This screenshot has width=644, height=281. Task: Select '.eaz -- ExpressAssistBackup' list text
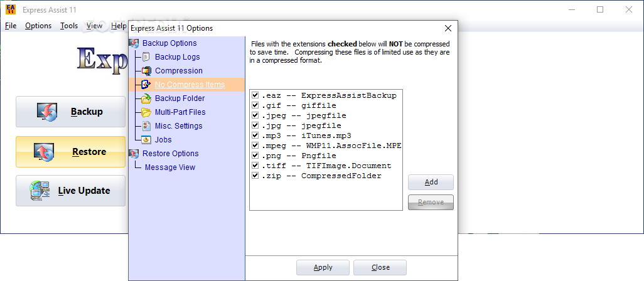pyautogui.click(x=329, y=95)
